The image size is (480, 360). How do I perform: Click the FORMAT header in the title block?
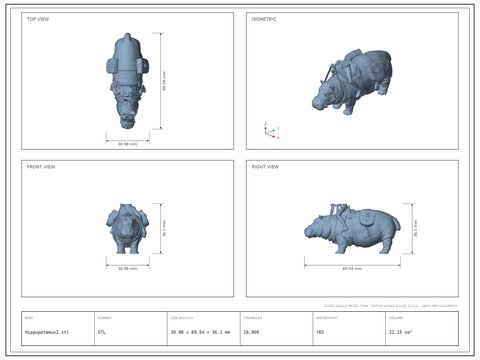point(104,318)
